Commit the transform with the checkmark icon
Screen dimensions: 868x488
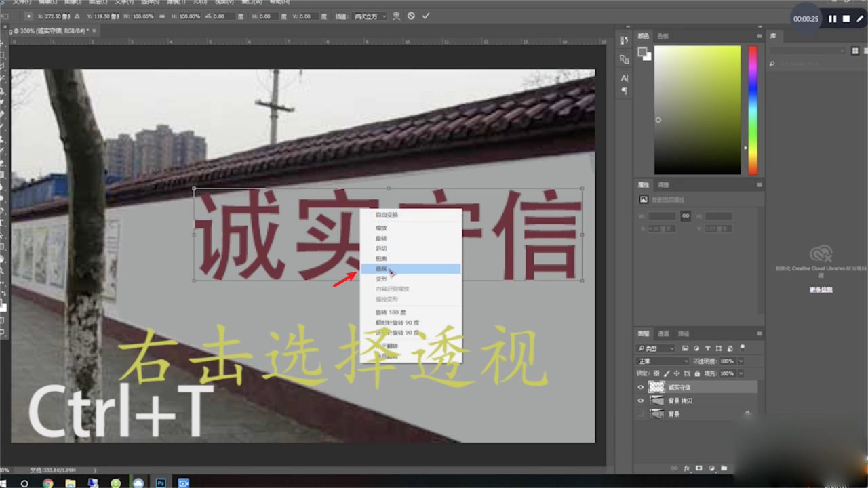pos(425,16)
